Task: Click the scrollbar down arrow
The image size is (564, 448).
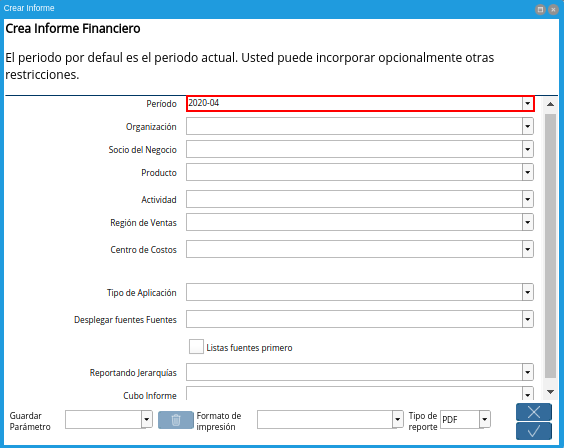Action: click(550, 392)
